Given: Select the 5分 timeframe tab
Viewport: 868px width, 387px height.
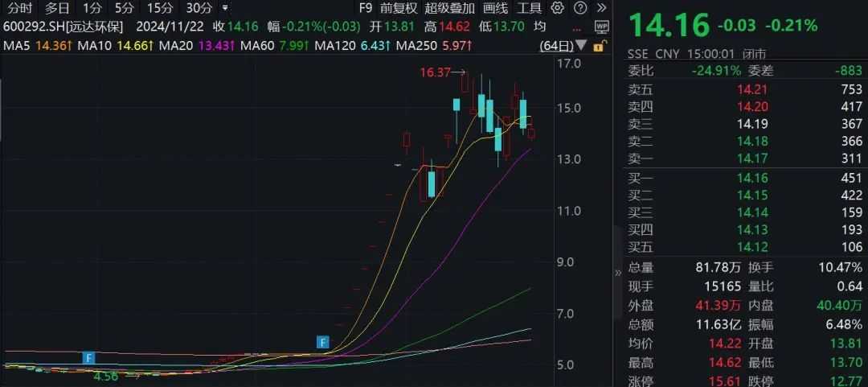Looking at the screenshot, I should (x=125, y=9).
